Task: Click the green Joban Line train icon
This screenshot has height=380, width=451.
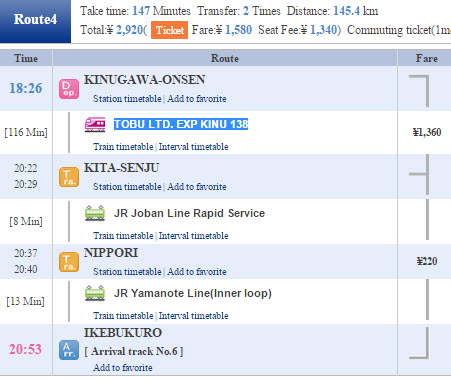Action: click(x=95, y=213)
